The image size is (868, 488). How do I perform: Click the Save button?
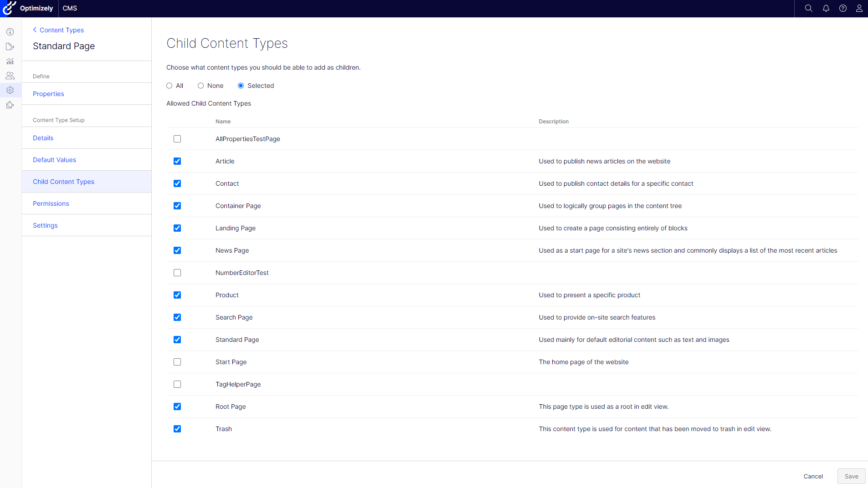tap(851, 476)
